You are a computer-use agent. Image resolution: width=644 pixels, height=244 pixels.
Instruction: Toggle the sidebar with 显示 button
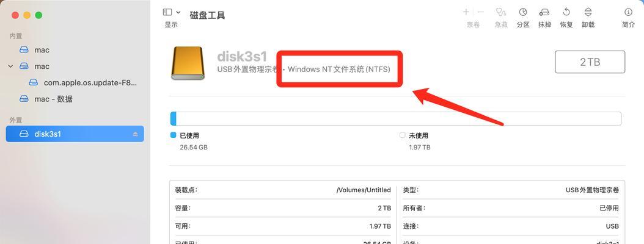tap(167, 12)
